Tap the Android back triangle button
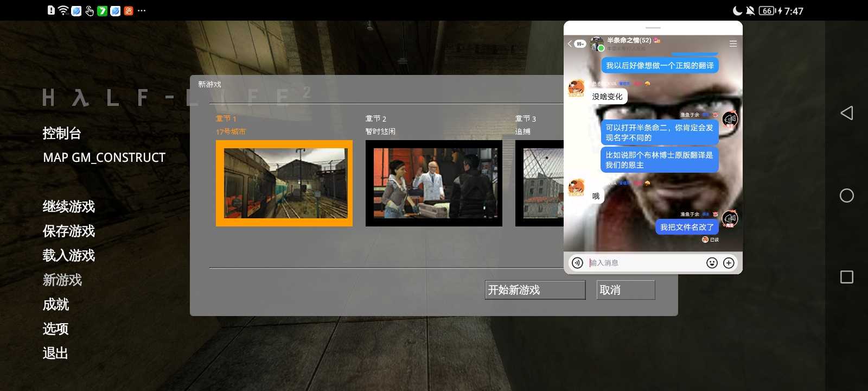The image size is (868, 391). pos(847,113)
